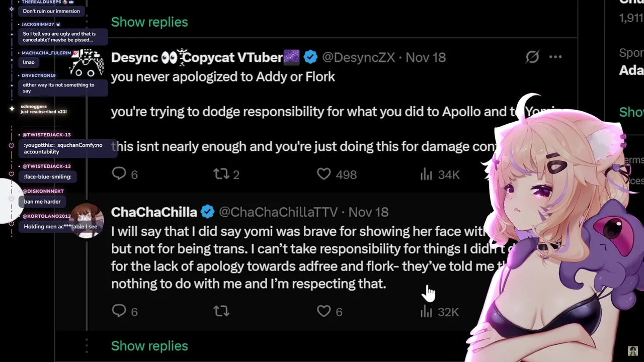Open @ChaChaChillaTTV profile handle
Screen dimensions: 644x362
click(x=278, y=212)
